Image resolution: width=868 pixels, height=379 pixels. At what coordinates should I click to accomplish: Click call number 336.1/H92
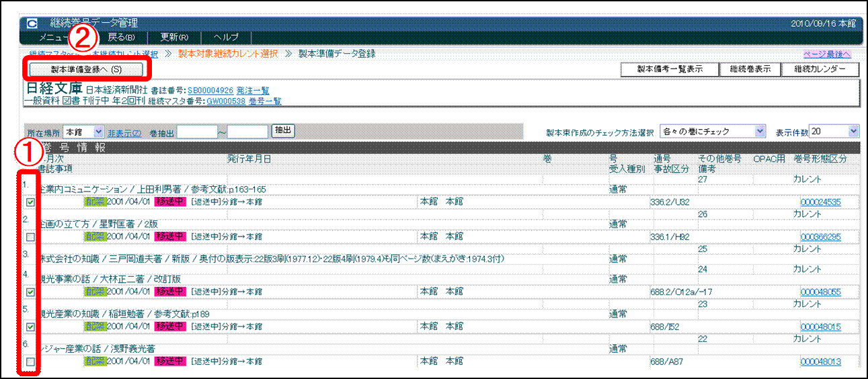click(669, 237)
